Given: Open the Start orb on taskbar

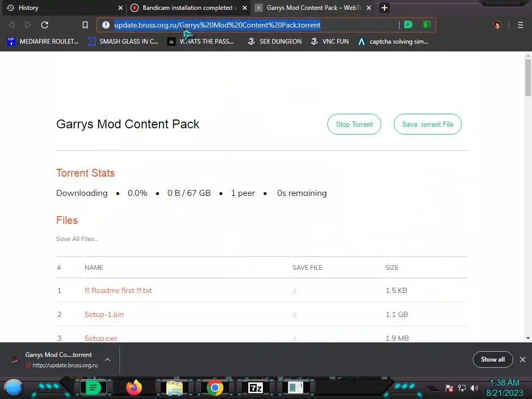Looking at the screenshot, I should coord(14,388).
